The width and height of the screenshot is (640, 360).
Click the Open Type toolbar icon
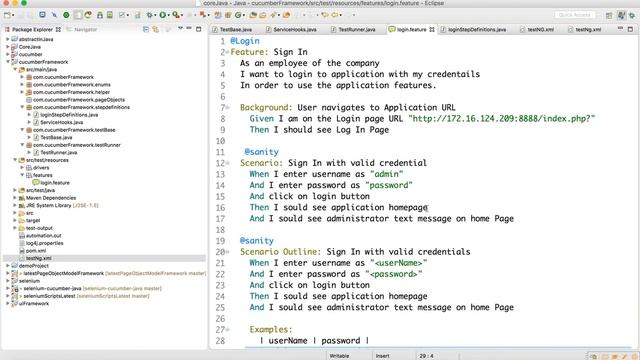point(253,15)
